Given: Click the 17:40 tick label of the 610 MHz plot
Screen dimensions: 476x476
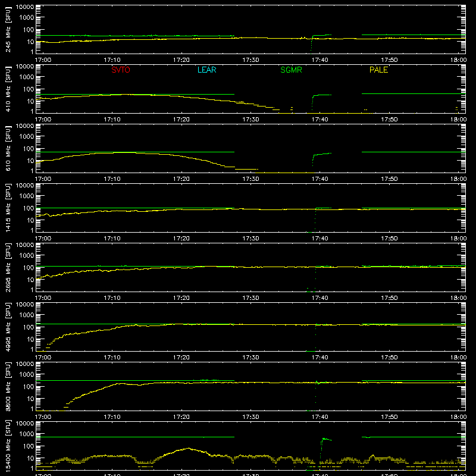Looking at the screenshot, I should [320, 179].
